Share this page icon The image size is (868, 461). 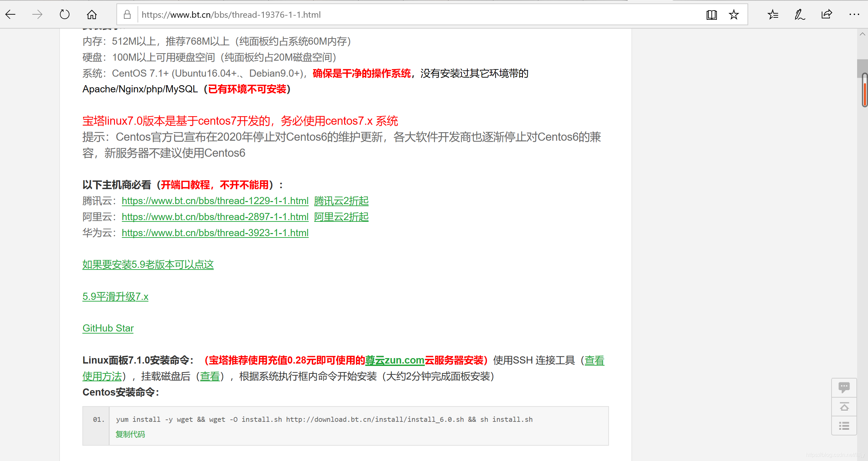(826, 14)
